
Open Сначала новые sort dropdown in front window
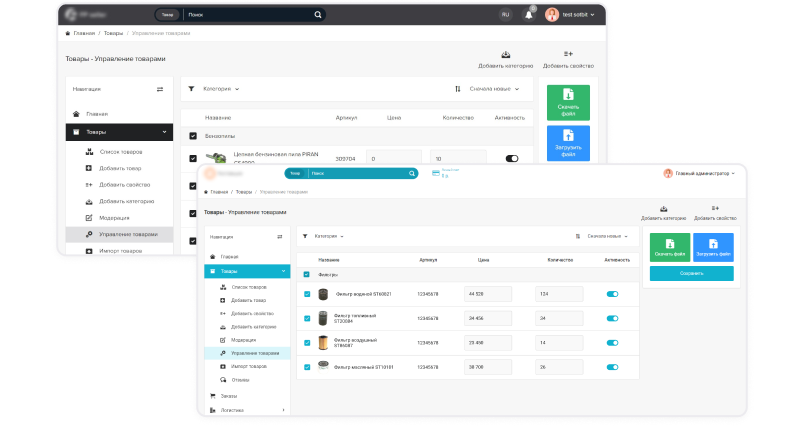[609, 237]
